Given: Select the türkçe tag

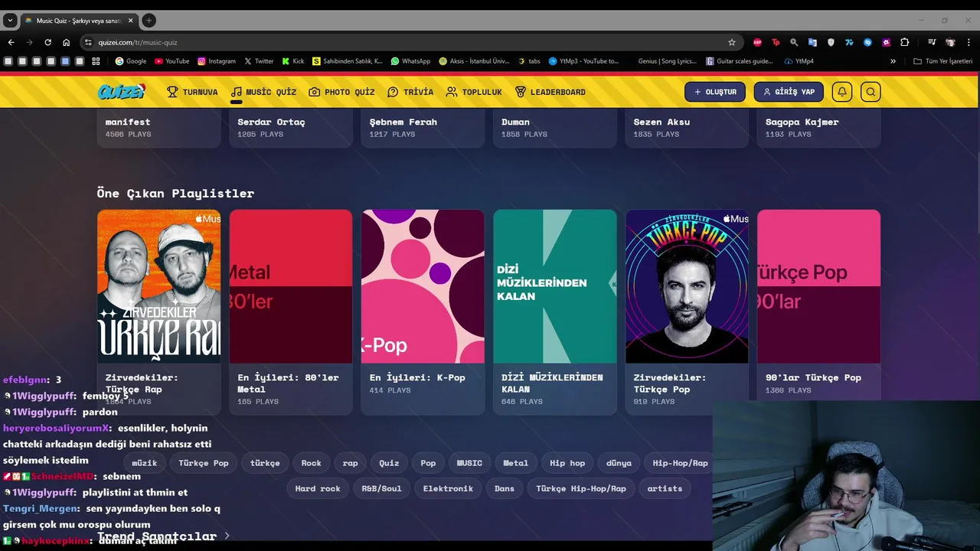Looking at the screenshot, I should 265,463.
